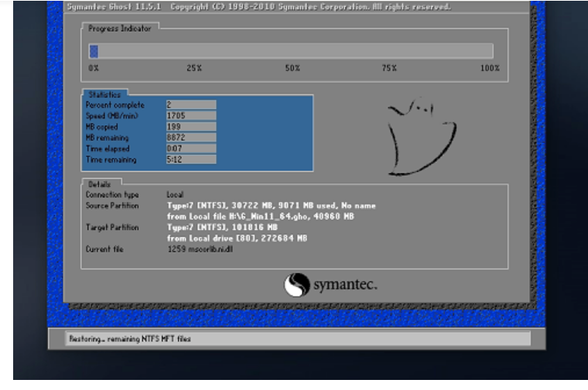Click the 0% progress scale mark
The height and width of the screenshot is (390, 588).
94,68
